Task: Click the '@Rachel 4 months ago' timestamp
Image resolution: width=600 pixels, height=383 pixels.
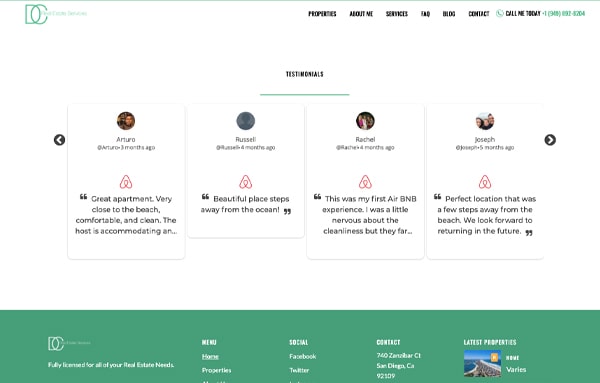Action: 365,147
